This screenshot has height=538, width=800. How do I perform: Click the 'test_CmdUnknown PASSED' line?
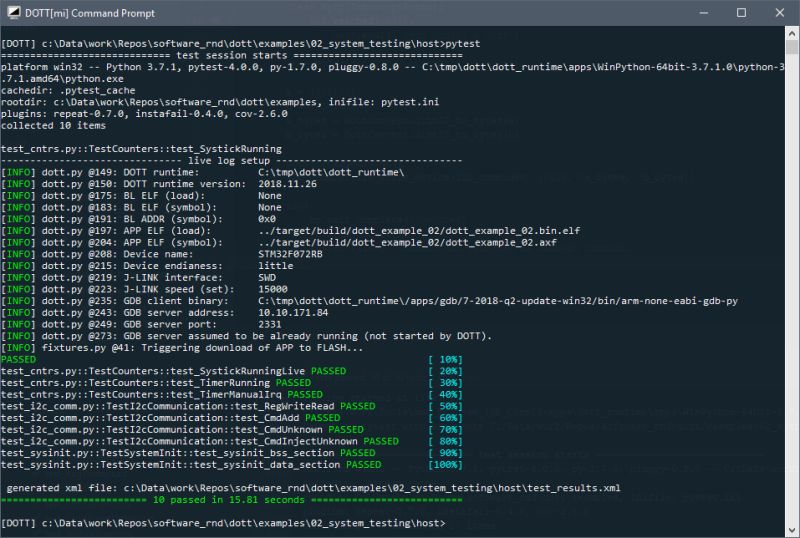tap(182, 430)
